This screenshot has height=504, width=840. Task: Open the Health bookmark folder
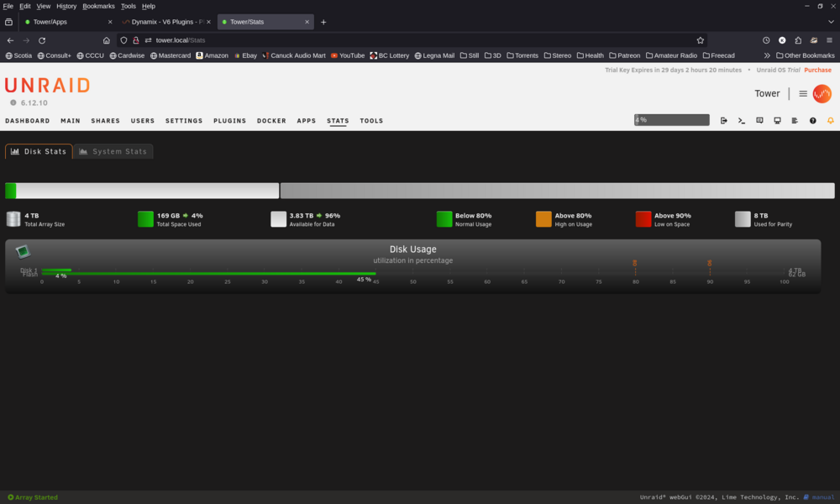click(590, 55)
